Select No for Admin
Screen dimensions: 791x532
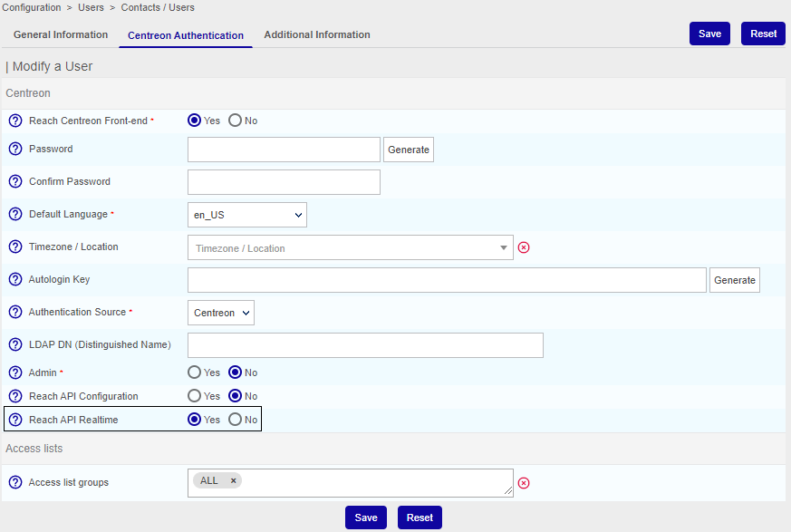pyautogui.click(x=235, y=372)
